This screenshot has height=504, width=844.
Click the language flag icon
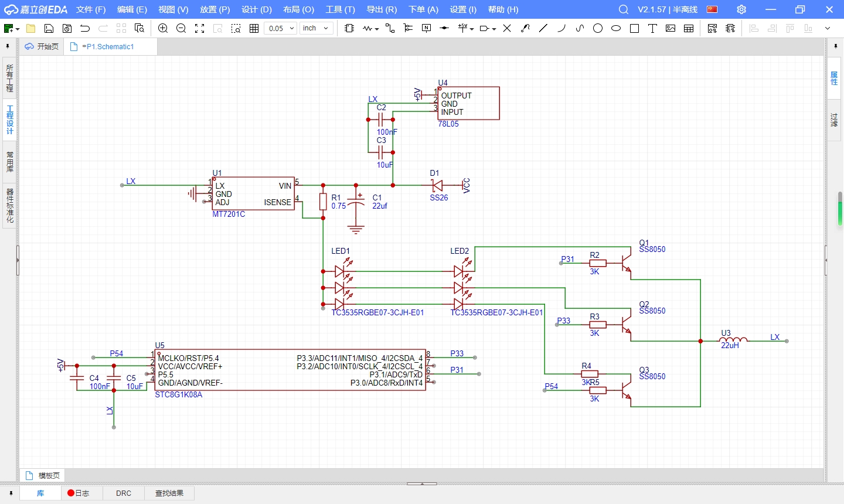pyautogui.click(x=712, y=9)
